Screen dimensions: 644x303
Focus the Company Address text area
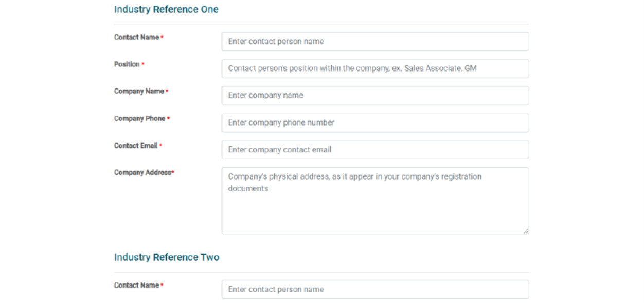click(374, 201)
